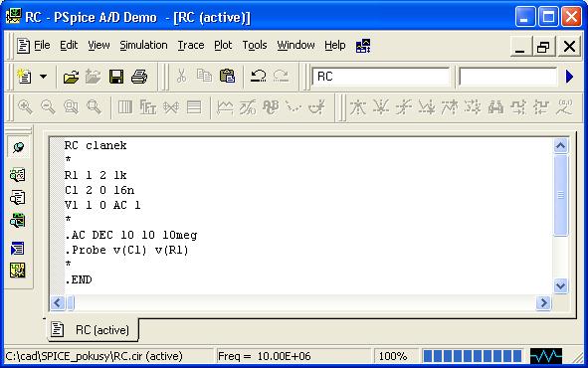
Task: Click the View Simulation Output File icon
Action: click(x=18, y=175)
